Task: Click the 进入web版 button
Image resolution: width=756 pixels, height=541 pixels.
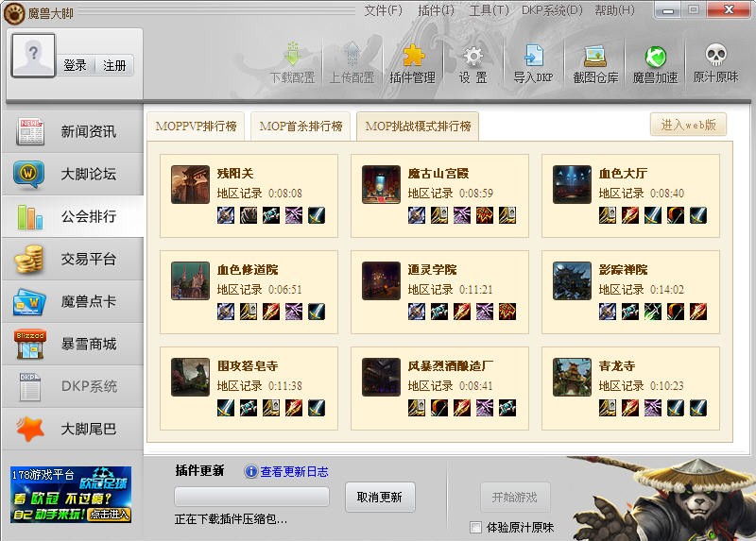Action: tap(688, 125)
